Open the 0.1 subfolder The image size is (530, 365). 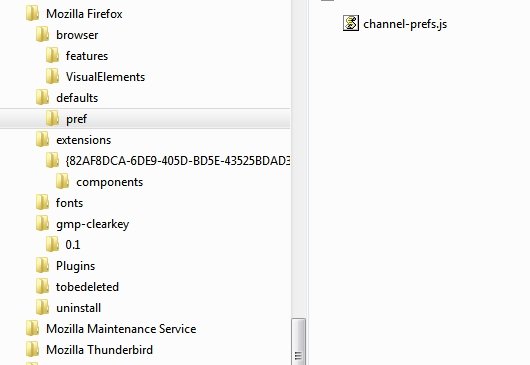point(73,245)
